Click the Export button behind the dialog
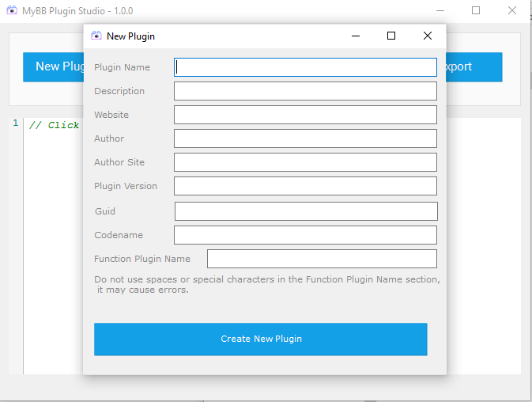The image size is (532, 402). [474, 67]
